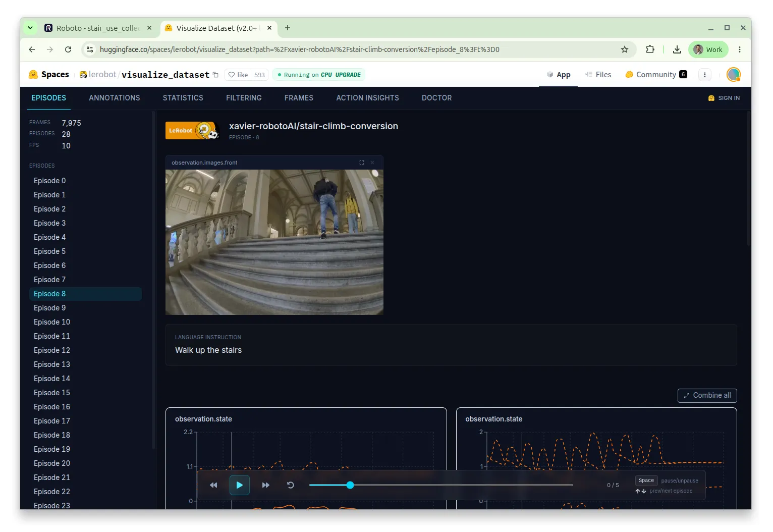
Task: Open browser downloads
Action: pyautogui.click(x=677, y=49)
